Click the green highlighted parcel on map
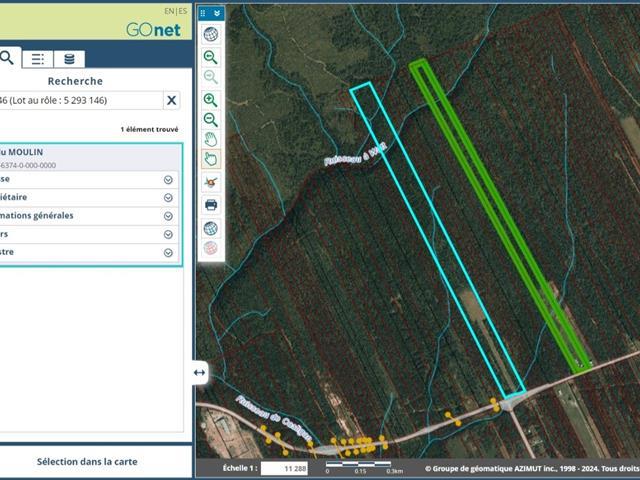Screen dimensions: 640x480 click(x=500, y=216)
